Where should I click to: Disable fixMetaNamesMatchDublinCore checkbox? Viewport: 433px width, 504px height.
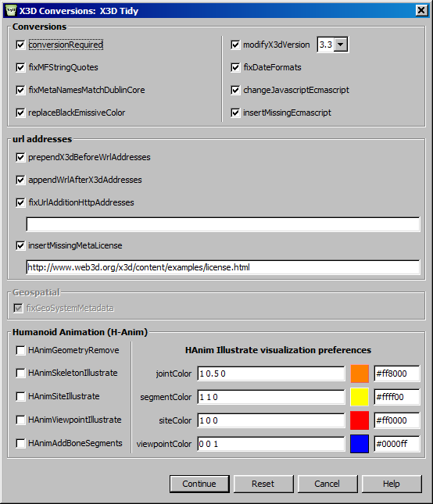[20, 90]
